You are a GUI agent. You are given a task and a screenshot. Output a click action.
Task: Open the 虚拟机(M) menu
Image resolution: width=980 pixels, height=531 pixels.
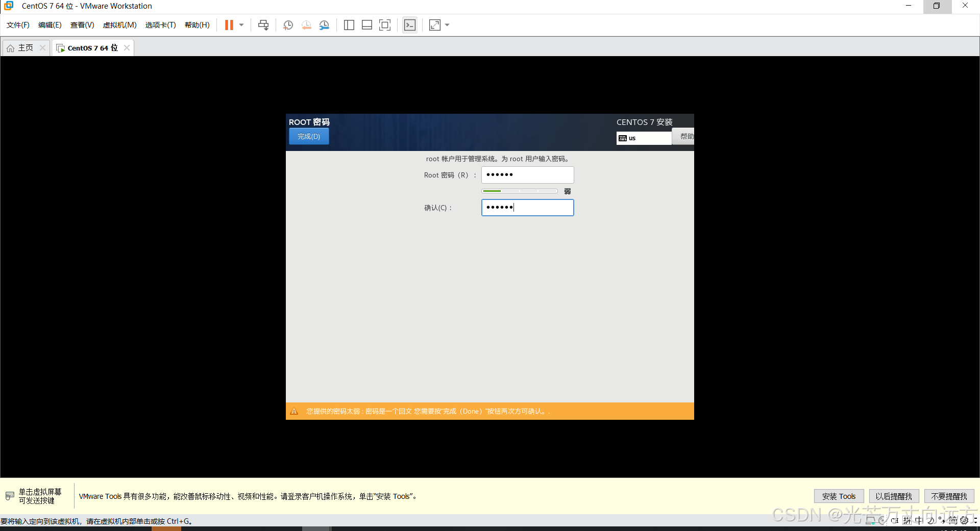(120, 25)
